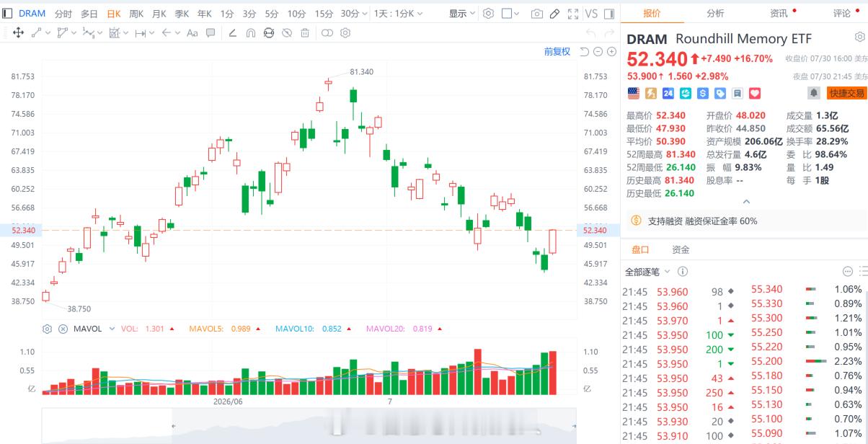The height and width of the screenshot is (444, 868).
Task: Click the US flag market icon
Action: pyautogui.click(x=634, y=93)
